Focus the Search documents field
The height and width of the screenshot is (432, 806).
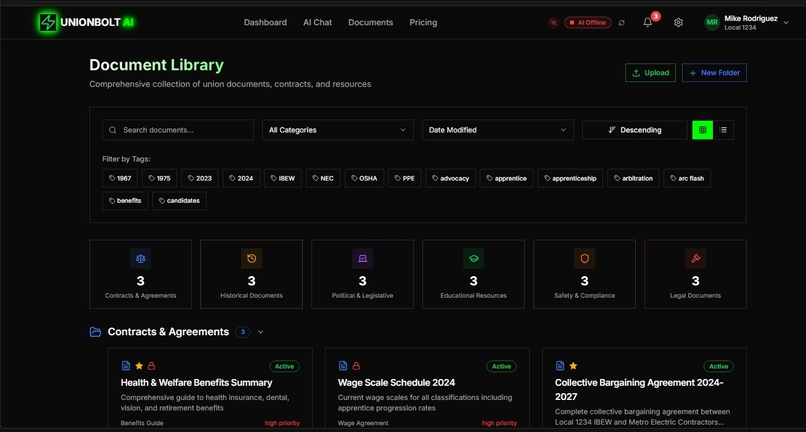(x=178, y=130)
